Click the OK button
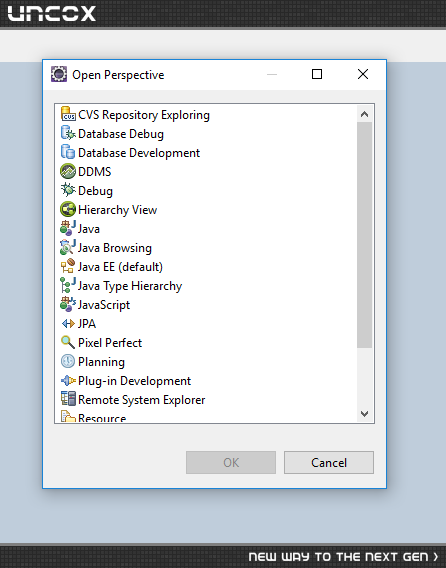Viewport: 446px width, 568px height. 231,462
